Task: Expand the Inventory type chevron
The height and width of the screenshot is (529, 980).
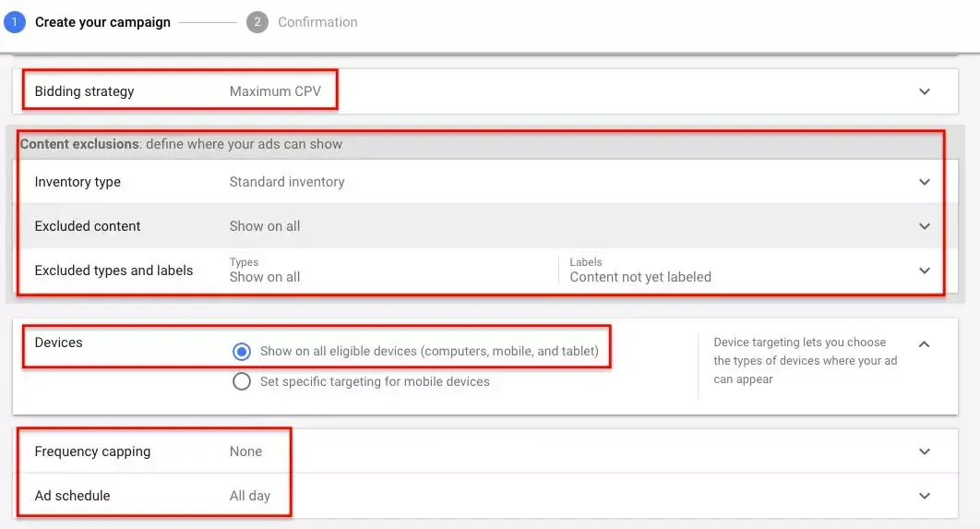Action: coord(925,182)
